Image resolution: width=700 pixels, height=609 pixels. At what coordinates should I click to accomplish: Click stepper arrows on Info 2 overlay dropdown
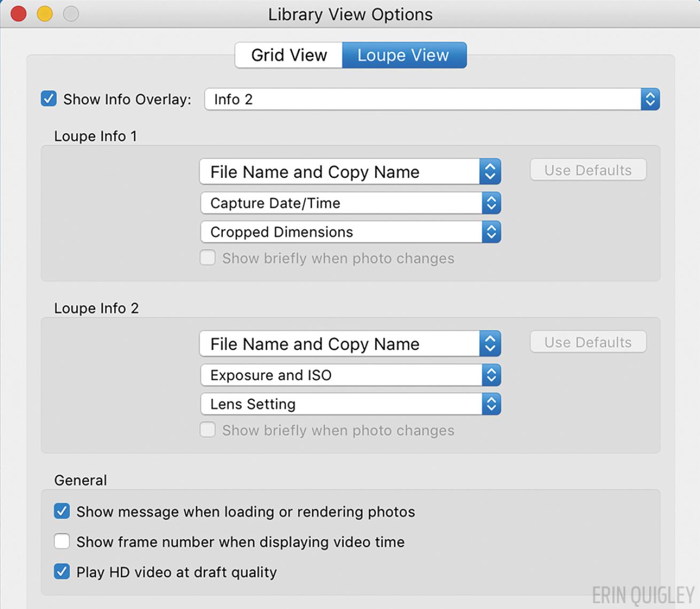pos(650,99)
